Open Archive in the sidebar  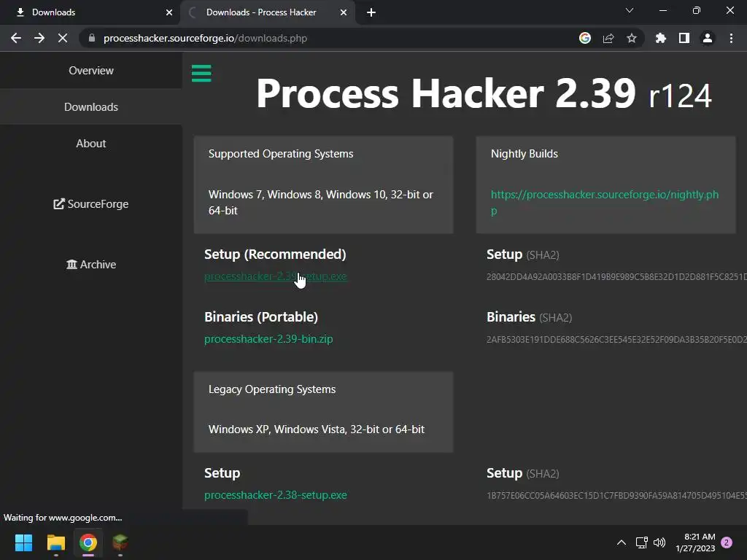coord(91,264)
